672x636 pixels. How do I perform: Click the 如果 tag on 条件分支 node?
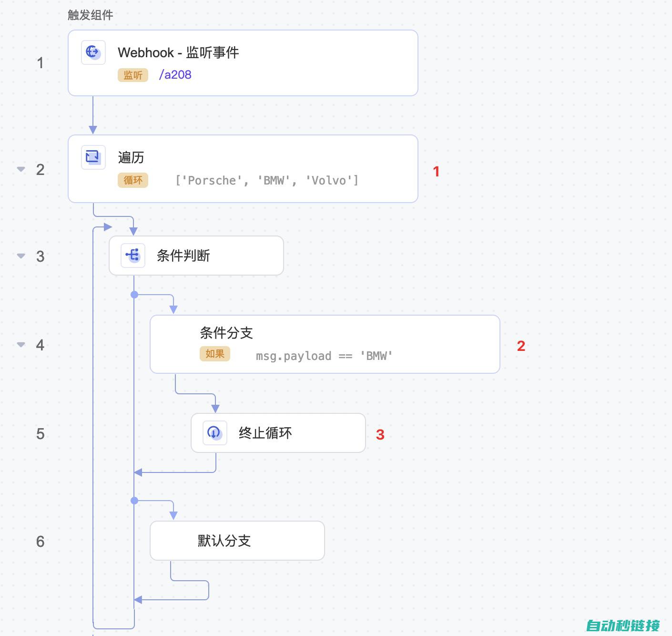(x=215, y=354)
